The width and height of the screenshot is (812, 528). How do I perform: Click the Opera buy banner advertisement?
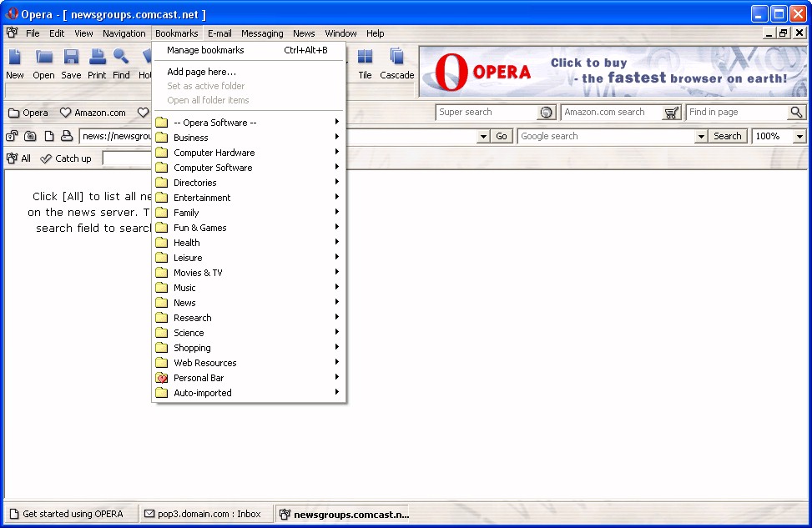pyautogui.click(x=613, y=72)
